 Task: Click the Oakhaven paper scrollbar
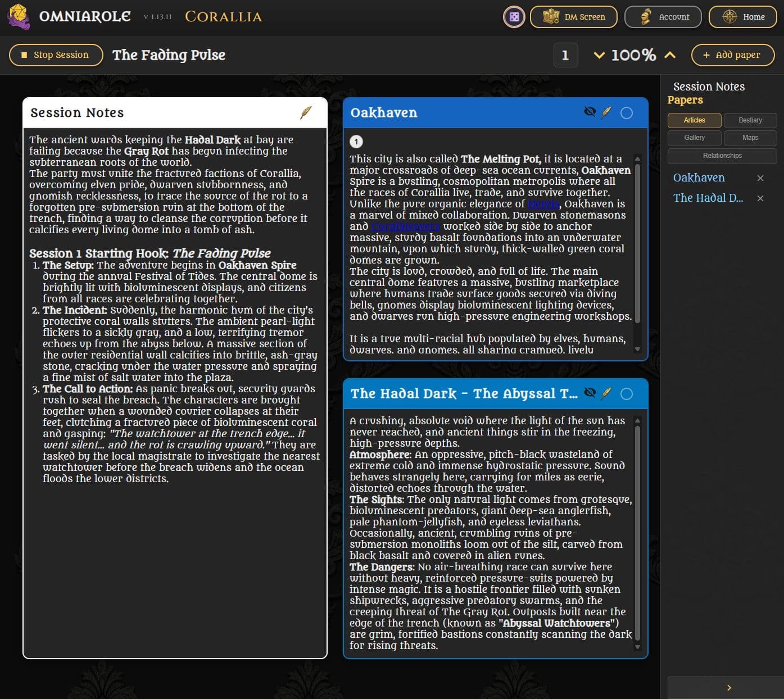click(637, 253)
